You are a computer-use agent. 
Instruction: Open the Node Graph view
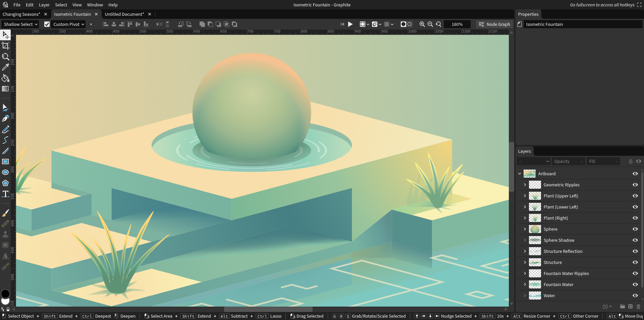pyautogui.click(x=494, y=24)
